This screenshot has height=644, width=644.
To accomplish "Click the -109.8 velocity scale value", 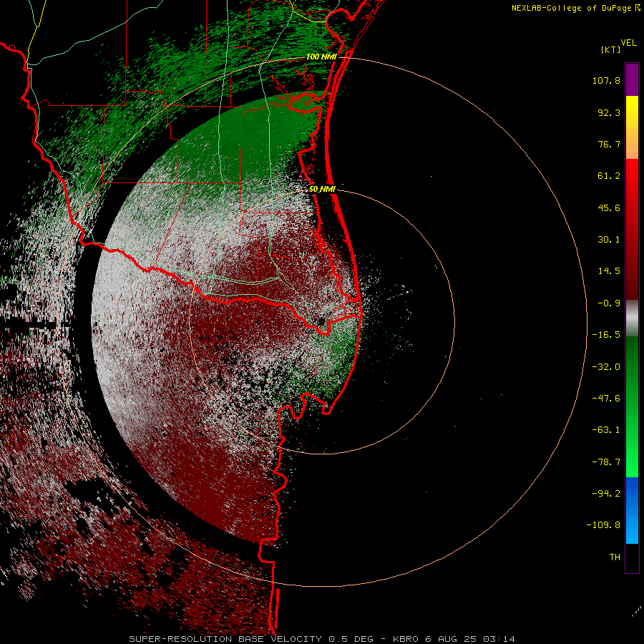I will pyautogui.click(x=603, y=525).
